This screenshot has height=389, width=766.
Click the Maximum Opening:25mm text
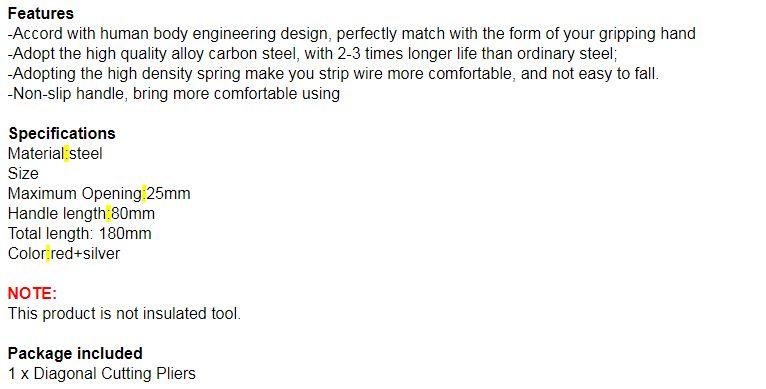[x=99, y=194]
